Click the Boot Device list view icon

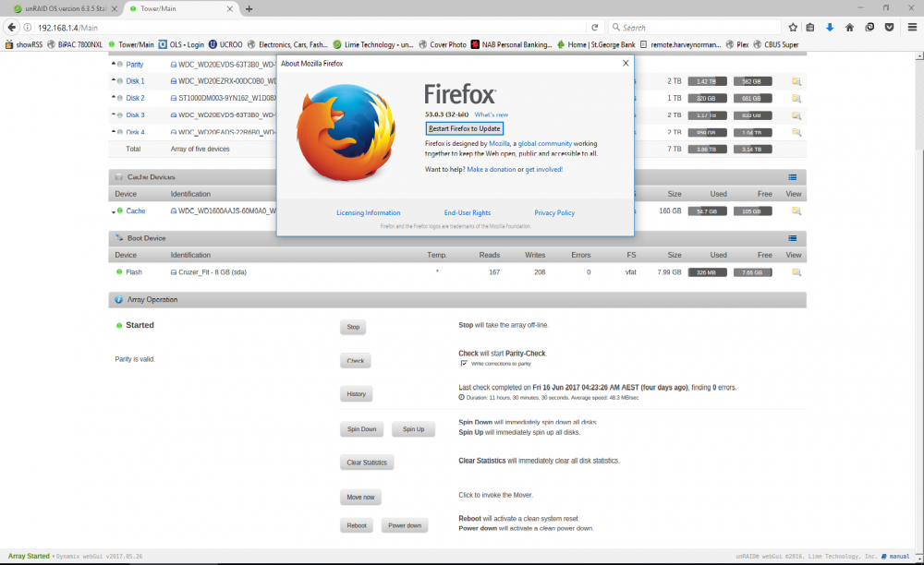pyautogui.click(x=793, y=238)
